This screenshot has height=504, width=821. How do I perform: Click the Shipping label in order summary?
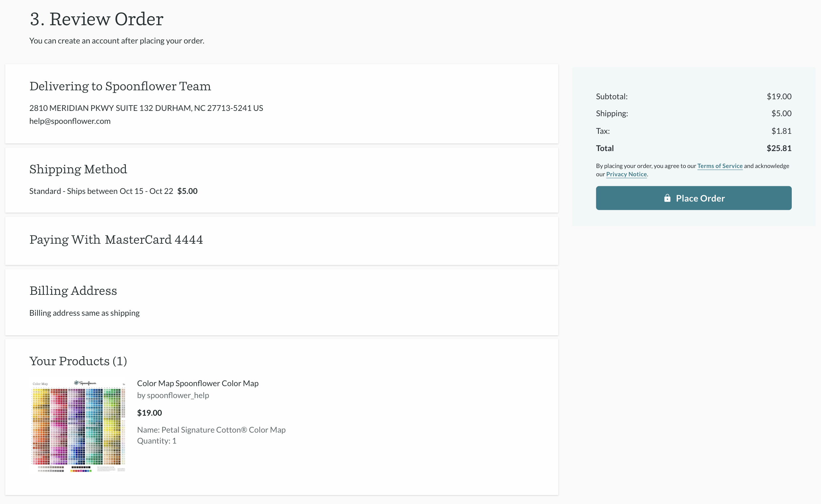click(x=612, y=113)
